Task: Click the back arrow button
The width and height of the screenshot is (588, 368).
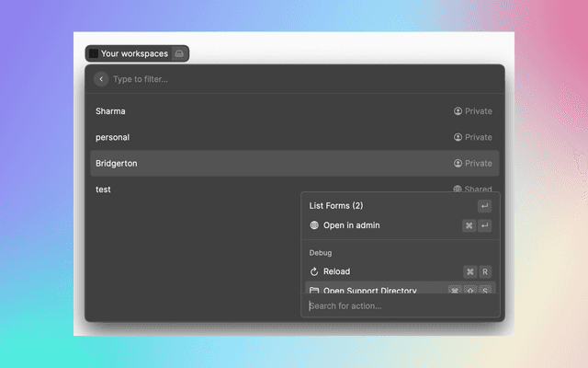Action: click(101, 79)
